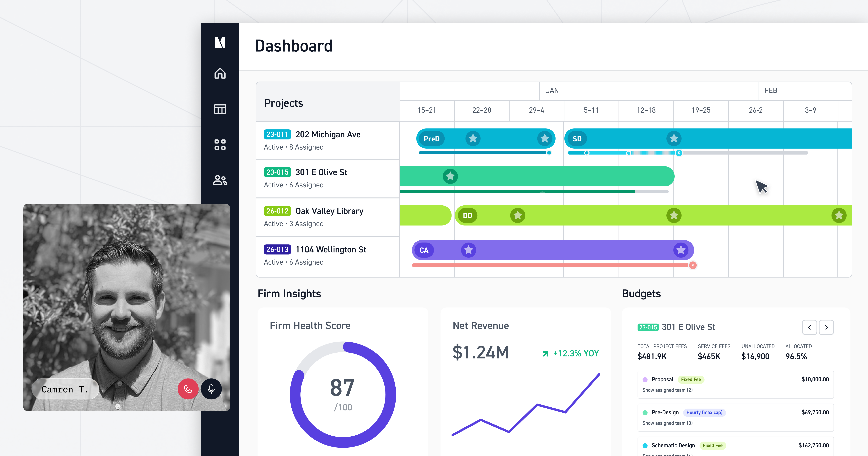Select the DD phase label
Screen dimensions: 868x456
point(467,216)
